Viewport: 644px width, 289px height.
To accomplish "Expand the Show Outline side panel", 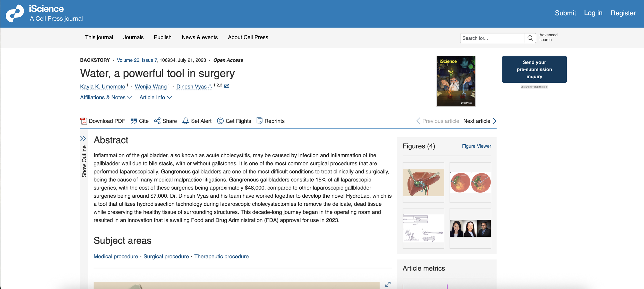I will (83, 139).
